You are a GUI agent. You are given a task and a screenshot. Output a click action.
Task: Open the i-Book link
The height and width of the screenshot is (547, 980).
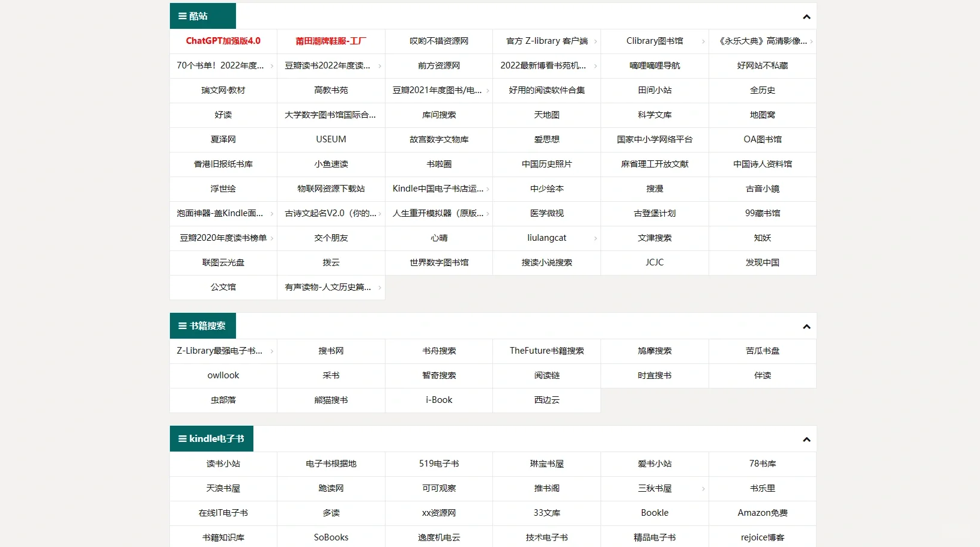(439, 400)
